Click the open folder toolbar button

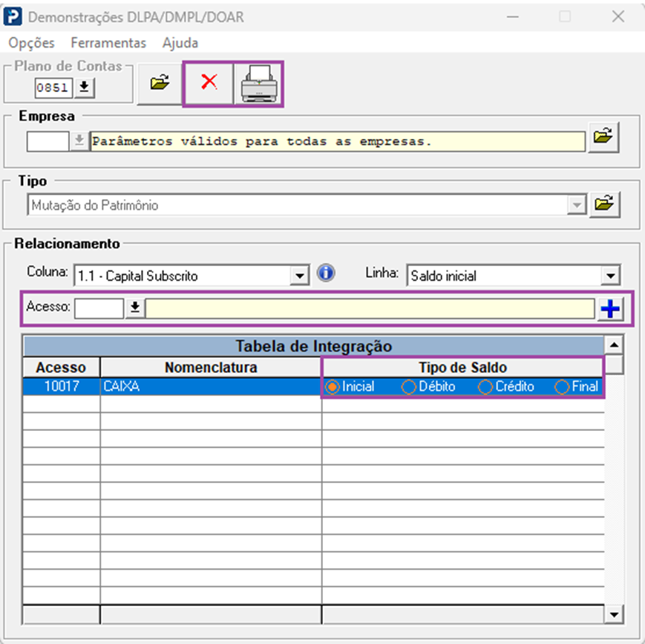pyautogui.click(x=160, y=84)
